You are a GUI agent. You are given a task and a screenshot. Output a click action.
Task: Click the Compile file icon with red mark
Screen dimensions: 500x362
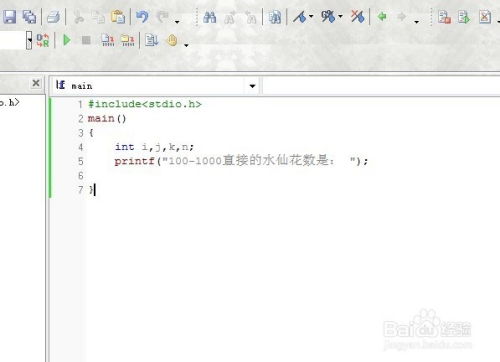[x=444, y=17]
